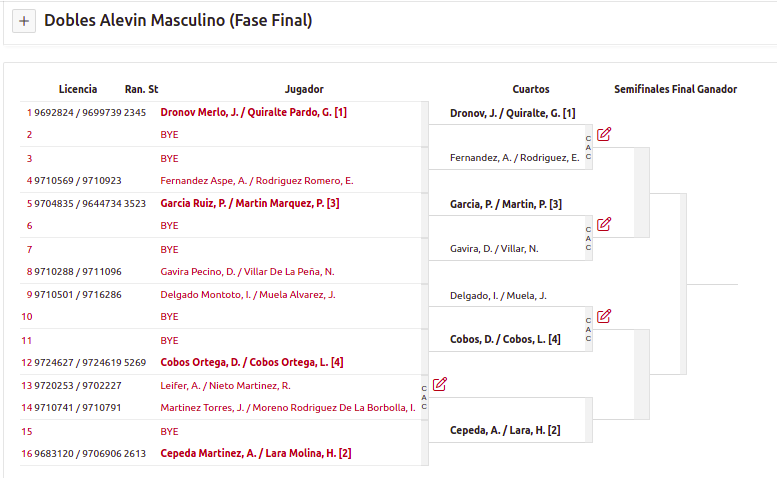Edit the Dronov/Quiralte vs Fernandez/Rodriguez match
This screenshot has height=478, width=777.
604,134
